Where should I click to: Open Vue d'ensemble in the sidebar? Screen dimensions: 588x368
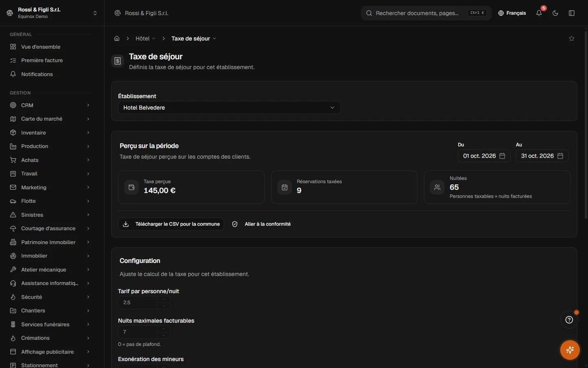50,47
